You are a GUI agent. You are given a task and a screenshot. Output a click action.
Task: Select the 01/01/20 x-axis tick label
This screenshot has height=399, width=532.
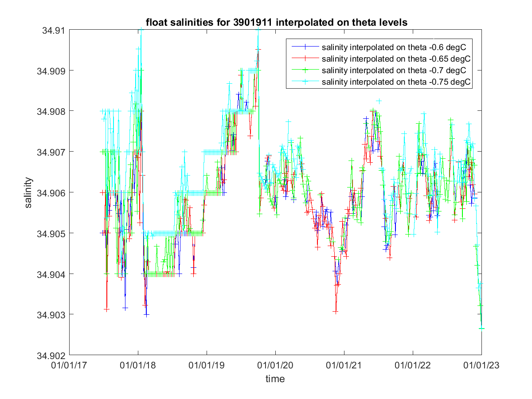tap(275, 366)
